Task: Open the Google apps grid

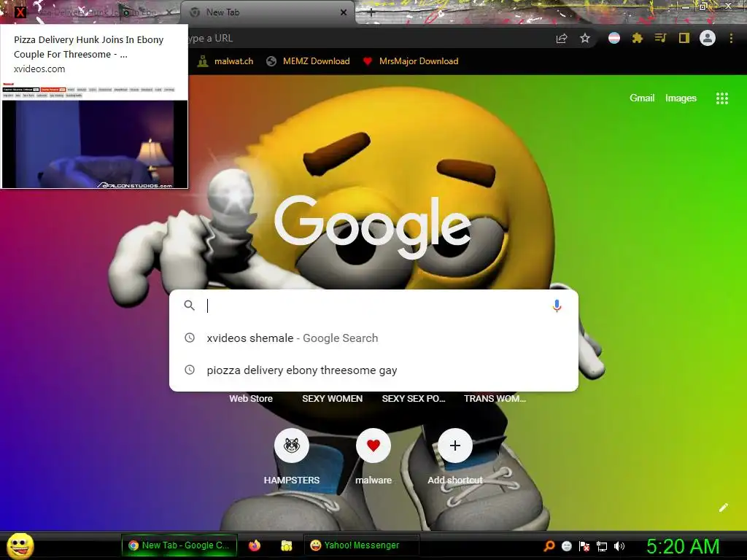Action: pyautogui.click(x=722, y=98)
